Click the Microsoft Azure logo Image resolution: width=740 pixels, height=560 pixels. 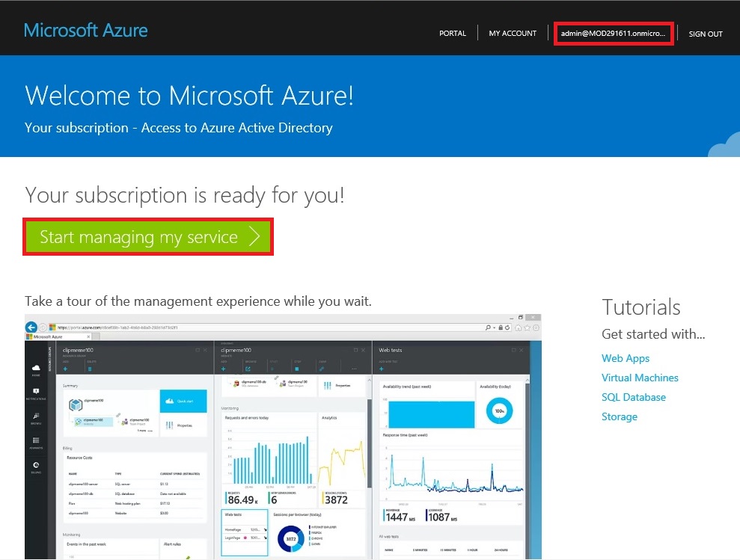pyautogui.click(x=86, y=31)
